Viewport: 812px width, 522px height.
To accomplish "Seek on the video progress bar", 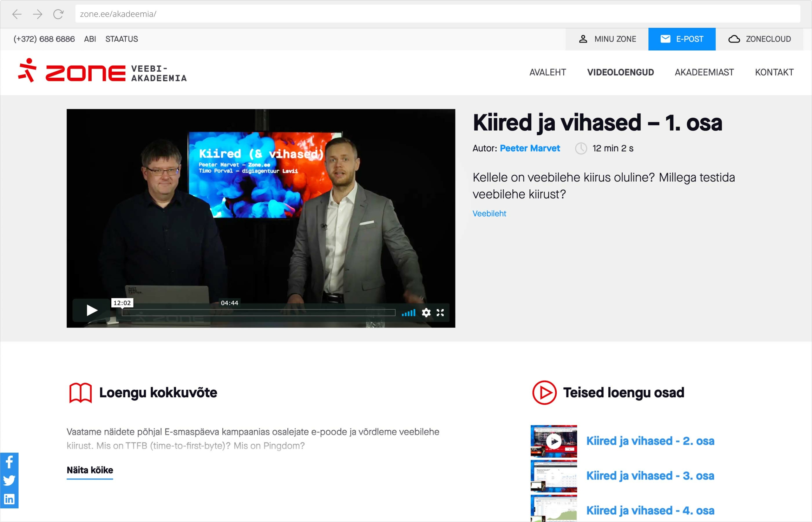I will pyautogui.click(x=259, y=312).
